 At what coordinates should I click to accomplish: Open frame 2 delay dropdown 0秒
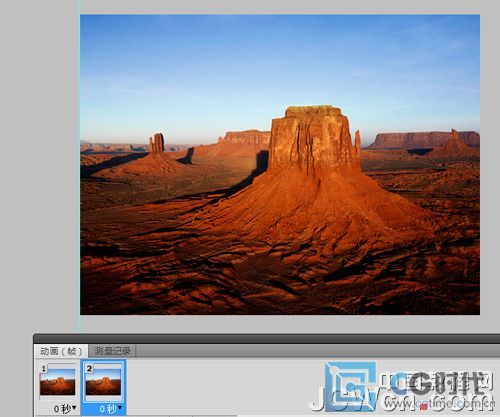(110, 408)
